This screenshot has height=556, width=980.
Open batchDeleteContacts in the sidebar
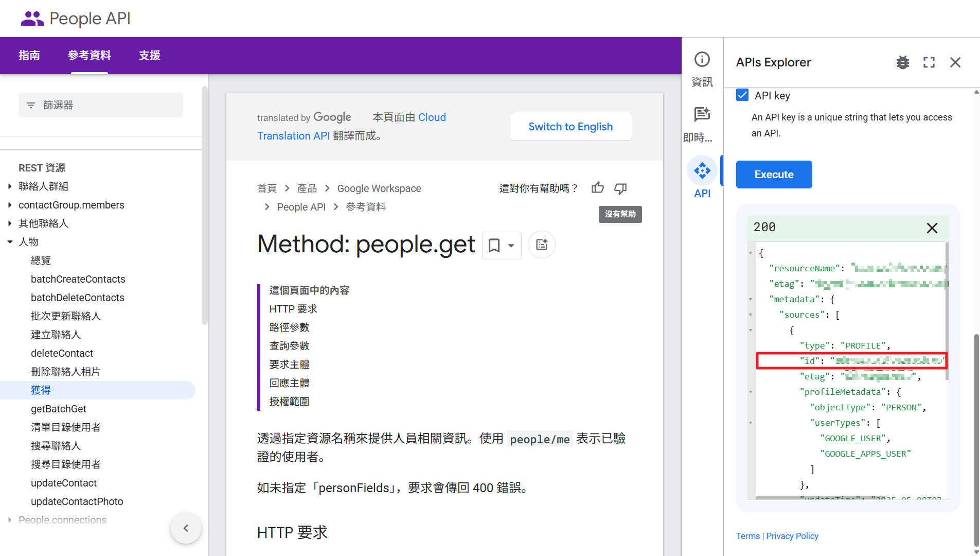tap(78, 298)
